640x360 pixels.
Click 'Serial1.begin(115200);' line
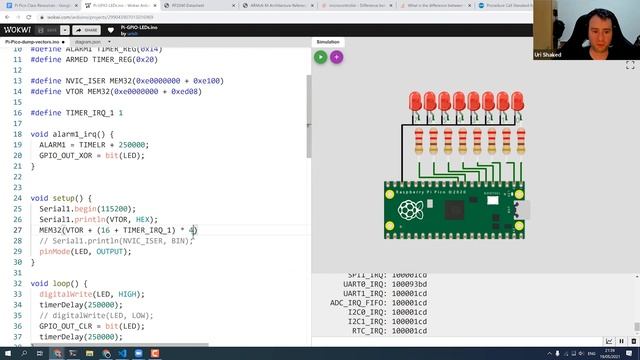pos(87,209)
